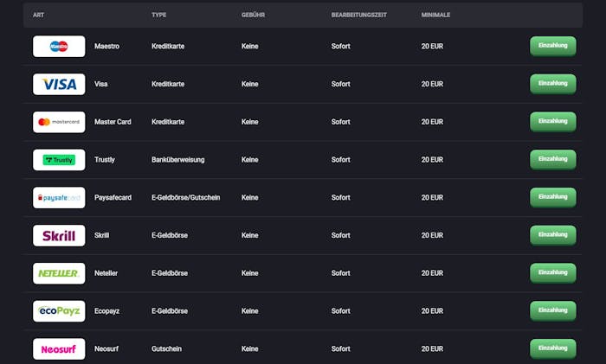Click 20 EUR minimum in Neteller row
Screen dimensions: 606x364
pos(432,273)
